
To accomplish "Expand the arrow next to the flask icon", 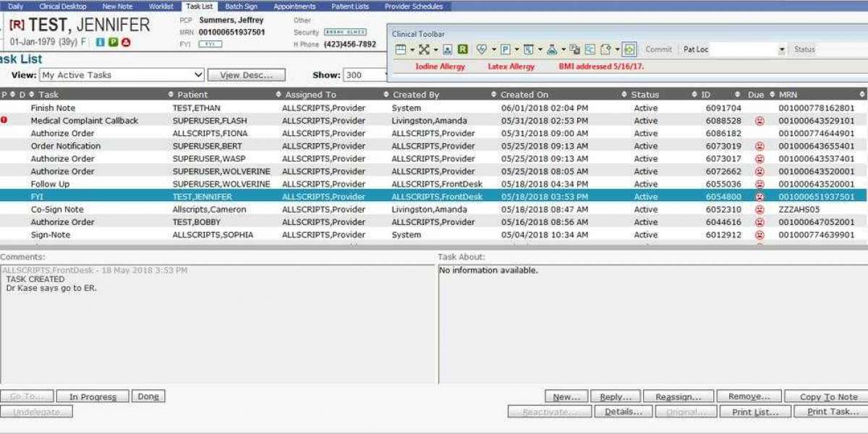I will click(x=563, y=50).
